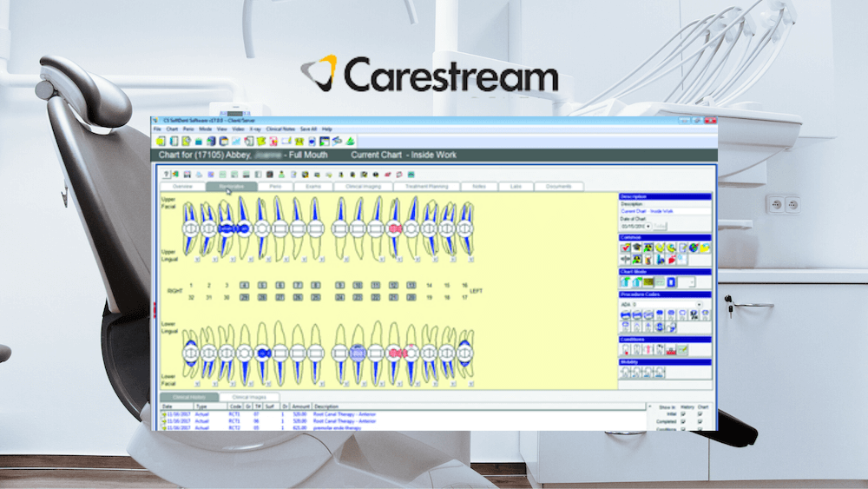Click the green pyramid icon in main toolbar
The height and width of the screenshot is (489, 868).
(x=350, y=142)
